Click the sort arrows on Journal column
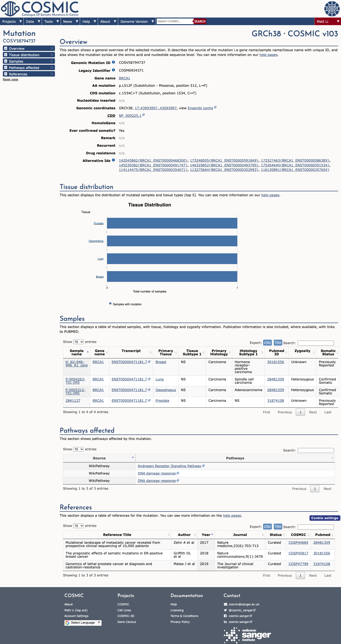 tap(263, 535)
